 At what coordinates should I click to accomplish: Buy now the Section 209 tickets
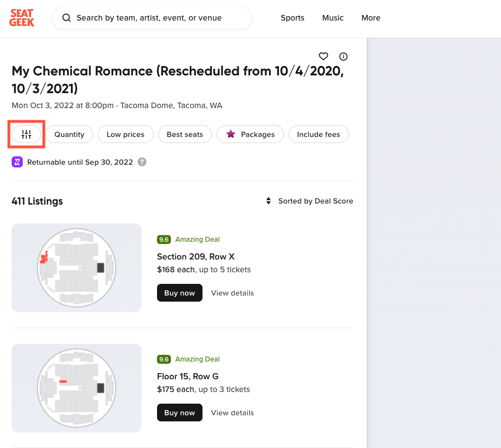180,293
